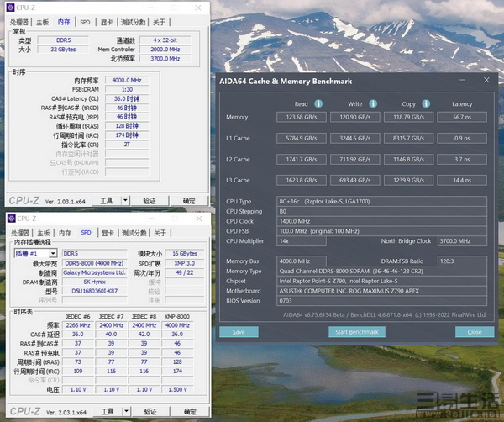Open 处理器 tab in bottom CPU-Z window
This screenshot has height=422, width=504.
coord(20,233)
